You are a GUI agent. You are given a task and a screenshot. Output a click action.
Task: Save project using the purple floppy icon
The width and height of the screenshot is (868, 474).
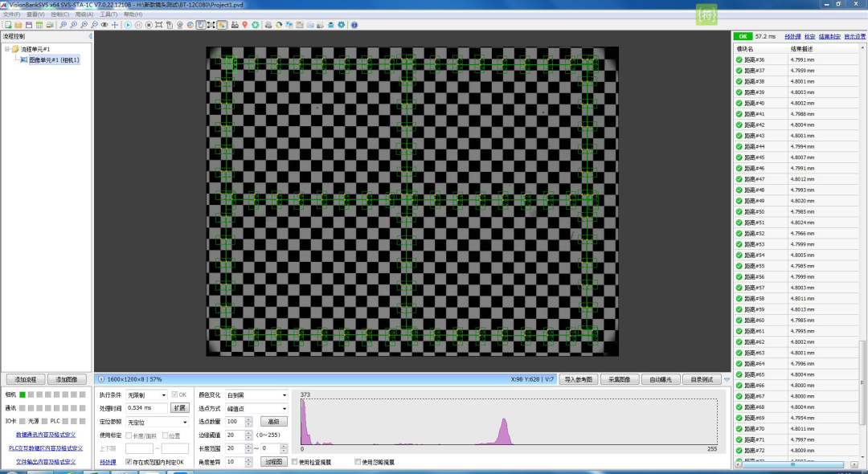29,25
